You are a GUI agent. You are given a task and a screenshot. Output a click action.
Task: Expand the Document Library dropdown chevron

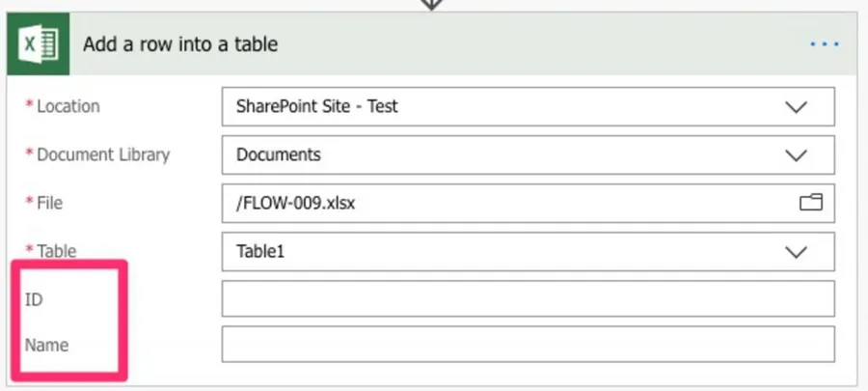pyautogui.click(x=796, y=154)
